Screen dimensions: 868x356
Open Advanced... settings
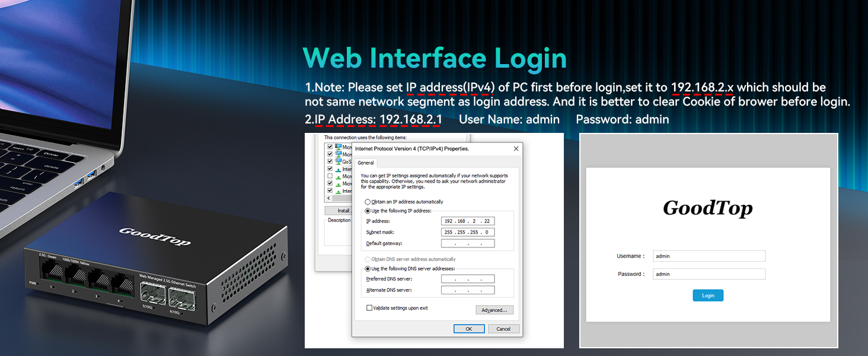point(494,310)
